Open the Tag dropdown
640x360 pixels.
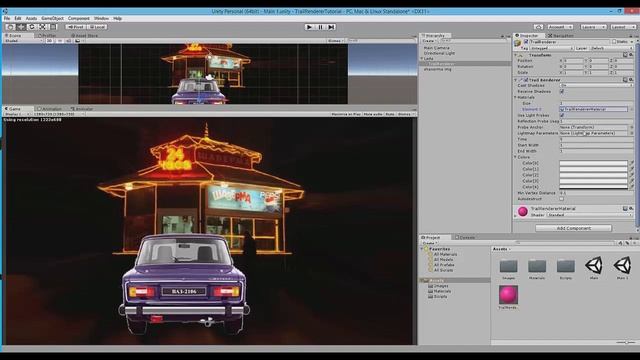tap(551, 48)
